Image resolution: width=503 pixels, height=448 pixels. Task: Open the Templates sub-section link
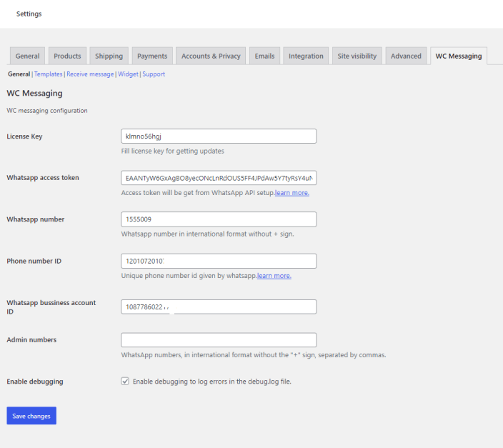pyautogui.click(x=49, y=74)
